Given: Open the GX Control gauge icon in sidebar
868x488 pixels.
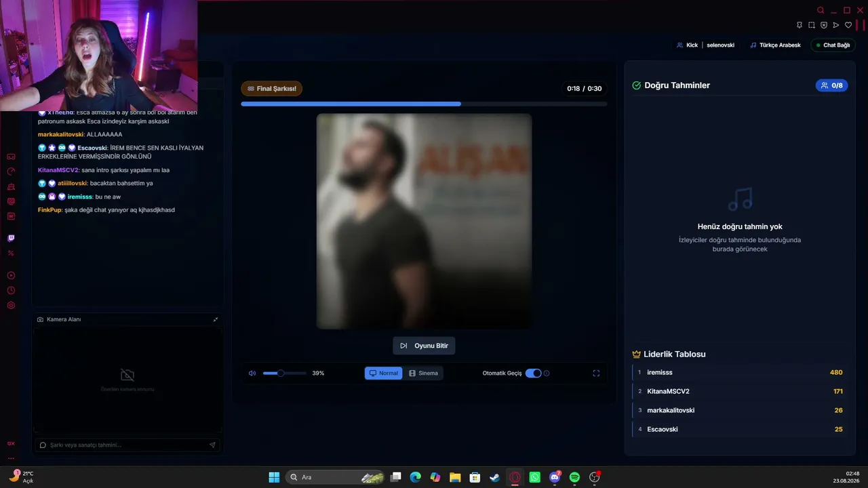Looking at the screenshot, I should point(11,171).
